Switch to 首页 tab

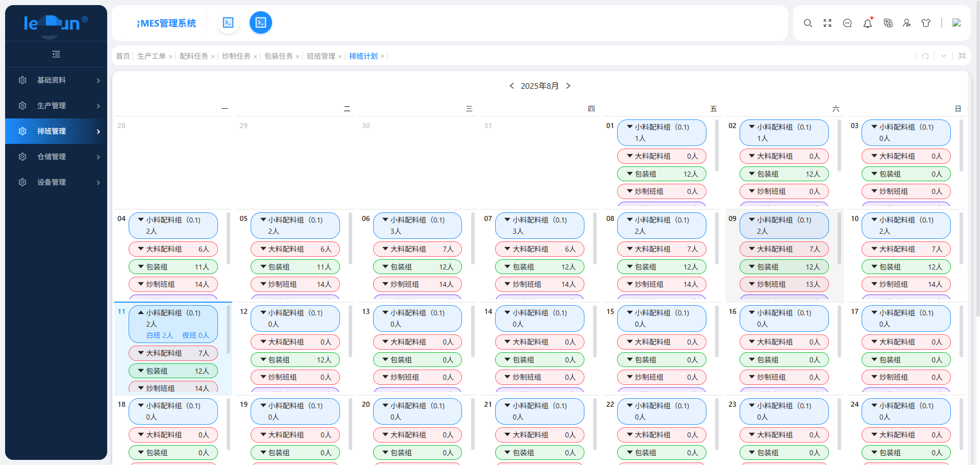(123, 56)
